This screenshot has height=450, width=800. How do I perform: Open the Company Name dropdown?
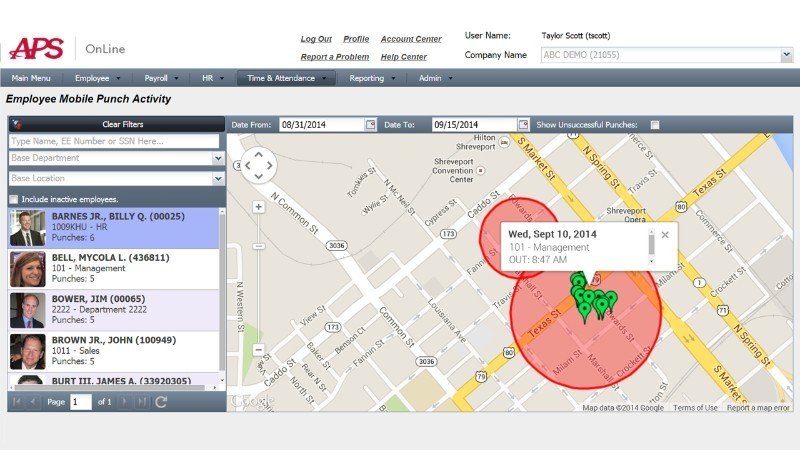(786, 55)
